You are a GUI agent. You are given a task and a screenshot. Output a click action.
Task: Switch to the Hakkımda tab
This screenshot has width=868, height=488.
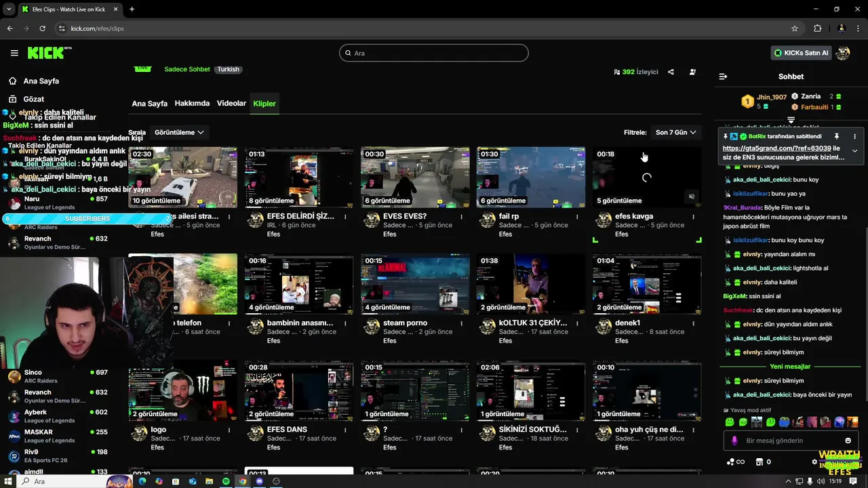pos(192,104)
